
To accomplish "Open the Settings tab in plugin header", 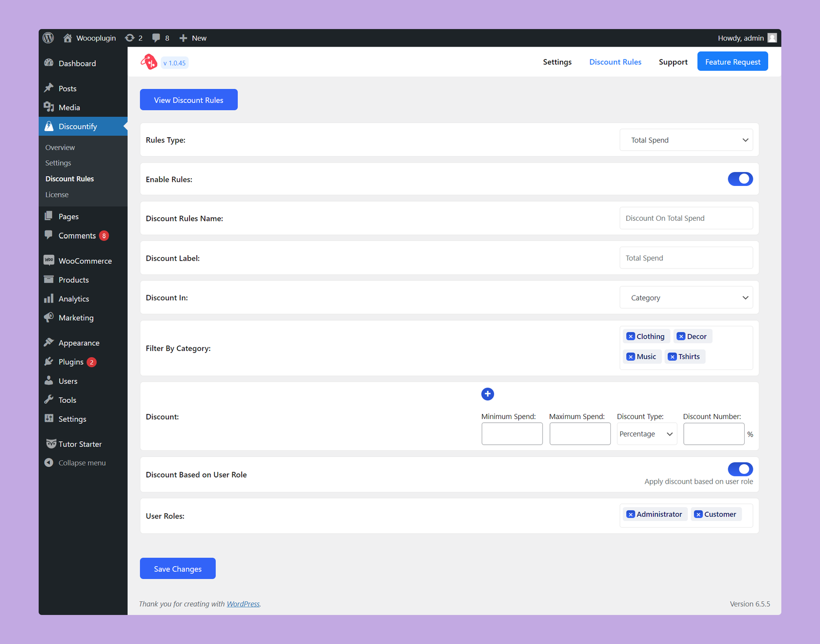I will (557, 62).
